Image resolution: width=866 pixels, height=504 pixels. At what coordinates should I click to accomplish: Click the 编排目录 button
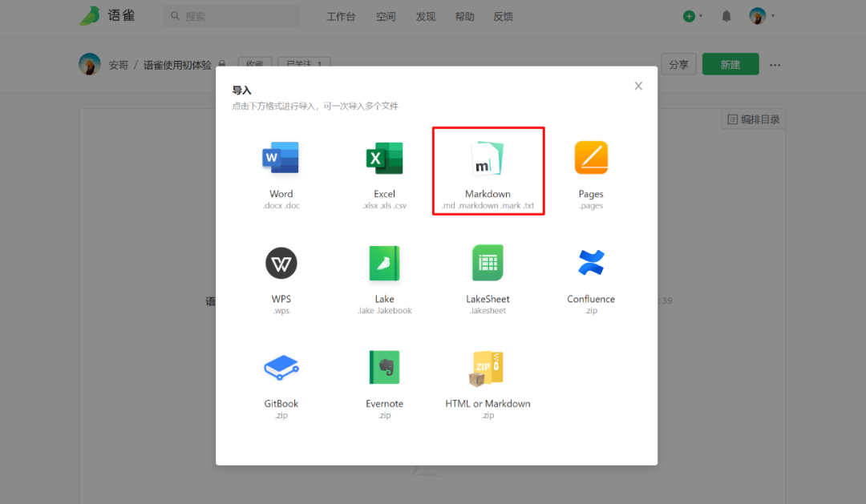pos(753,119)
